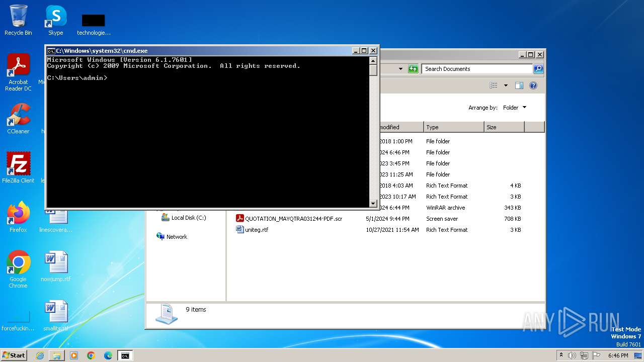
Task: Show hidden system tray icons
Action: tap(561, 355)
